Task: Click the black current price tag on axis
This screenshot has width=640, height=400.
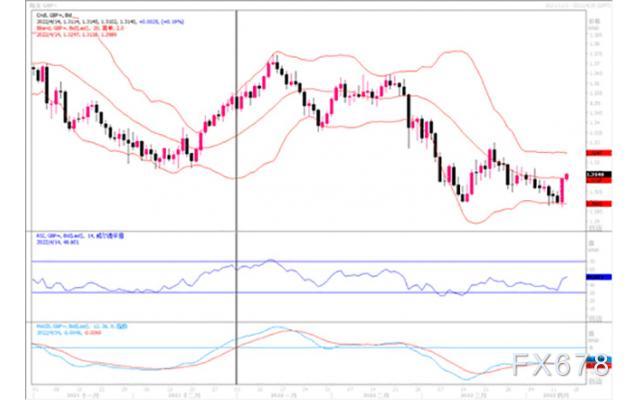Action: (598, 174)
